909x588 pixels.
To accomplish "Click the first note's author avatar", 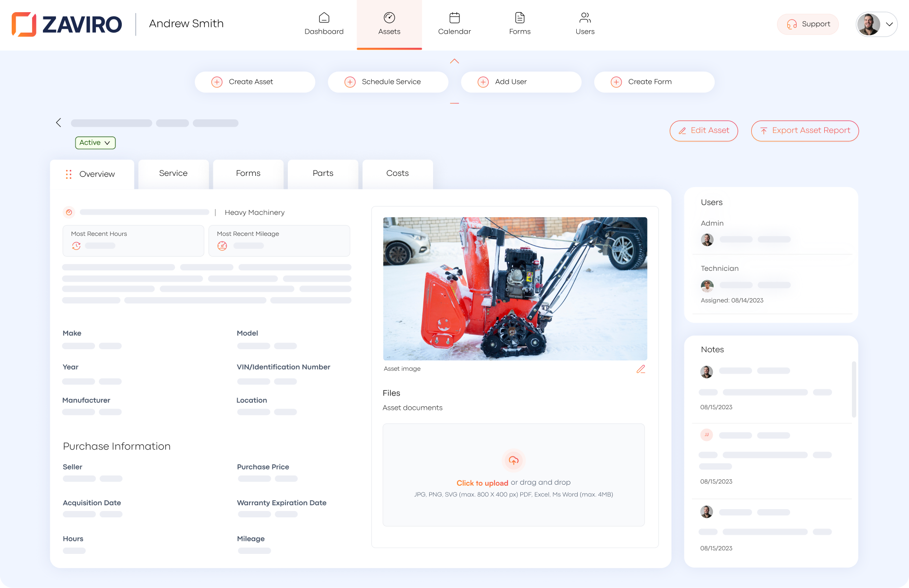I will click(706, 372).
